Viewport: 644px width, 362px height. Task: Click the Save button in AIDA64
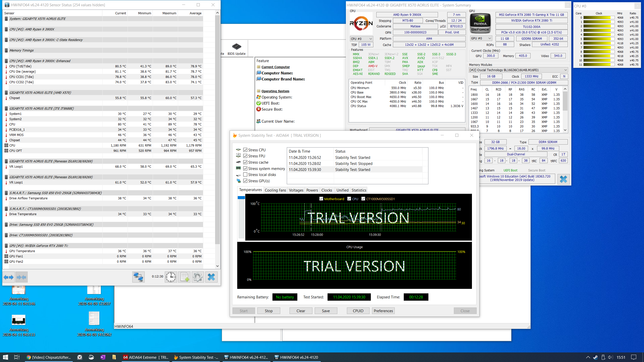coord(326,311)
